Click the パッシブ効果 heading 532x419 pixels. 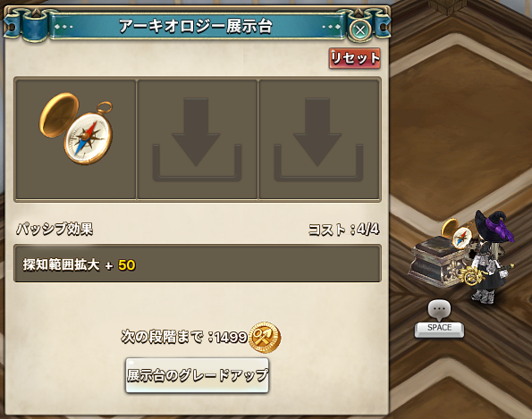pos(55,230)
